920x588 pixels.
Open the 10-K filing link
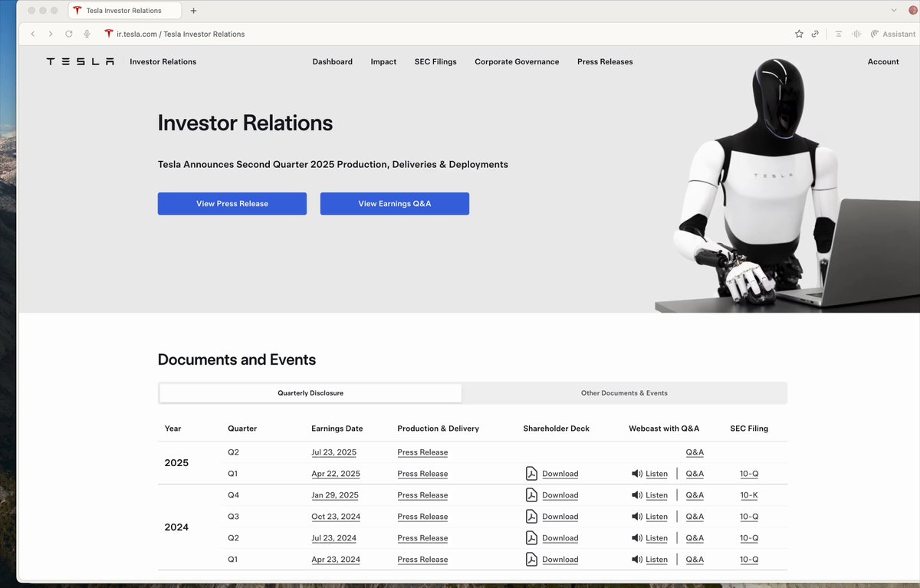tap(749, 495)
